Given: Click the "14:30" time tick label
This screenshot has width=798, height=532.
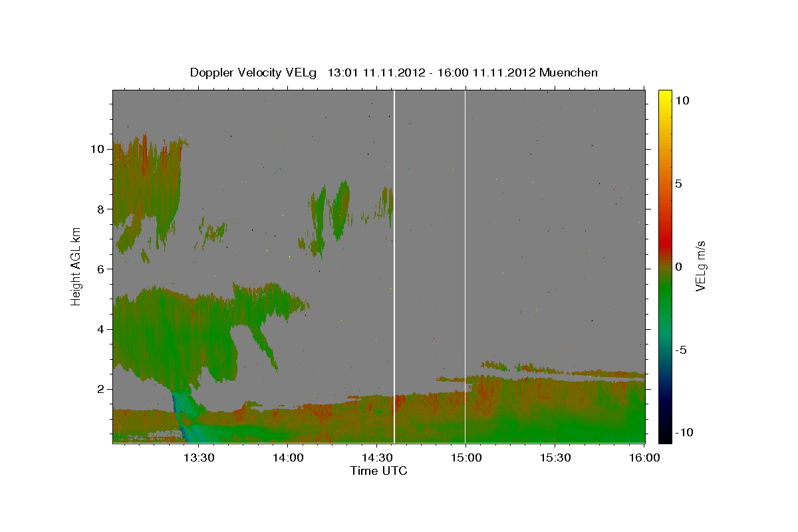Looking at the screenshot, I should click(x=376, y=458).
